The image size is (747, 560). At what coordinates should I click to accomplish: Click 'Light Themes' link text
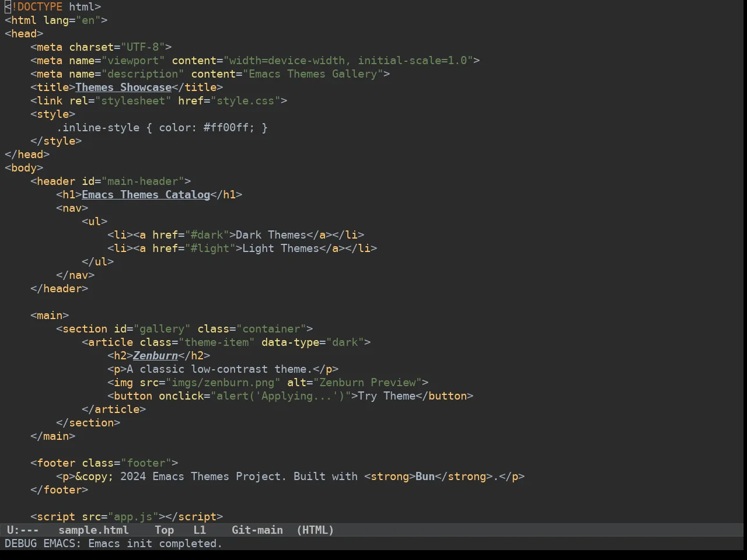[x=281, y=249]
